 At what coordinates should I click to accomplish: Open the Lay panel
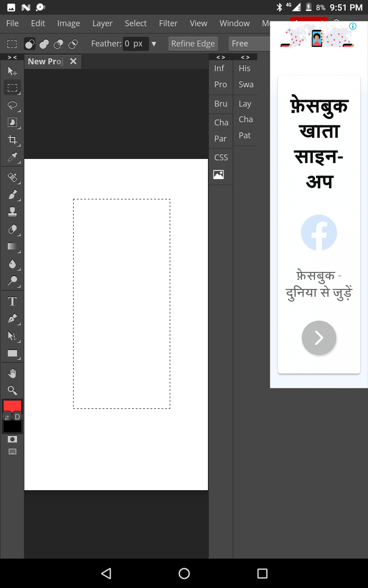click(x=245, y=104)
